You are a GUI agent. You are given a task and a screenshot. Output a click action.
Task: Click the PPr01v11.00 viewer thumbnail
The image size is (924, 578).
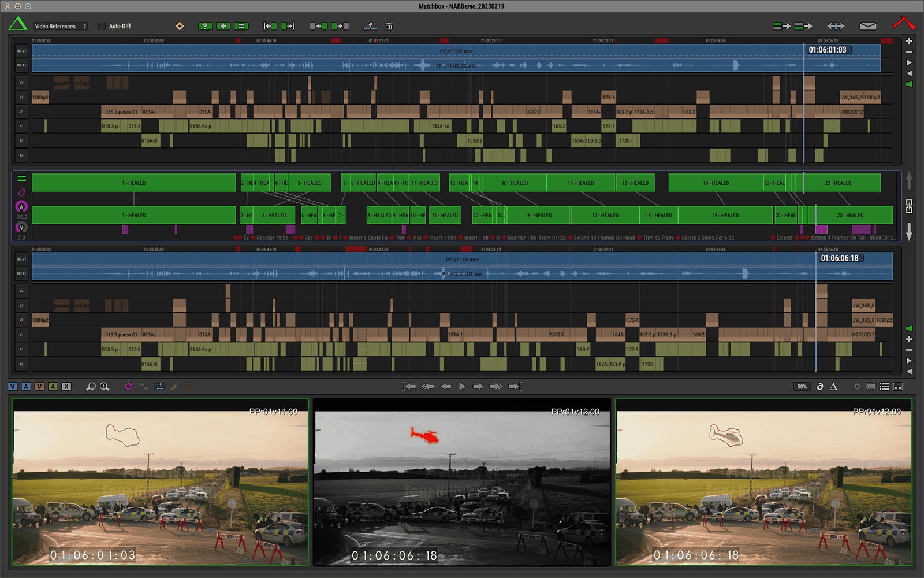coord(161,482)
